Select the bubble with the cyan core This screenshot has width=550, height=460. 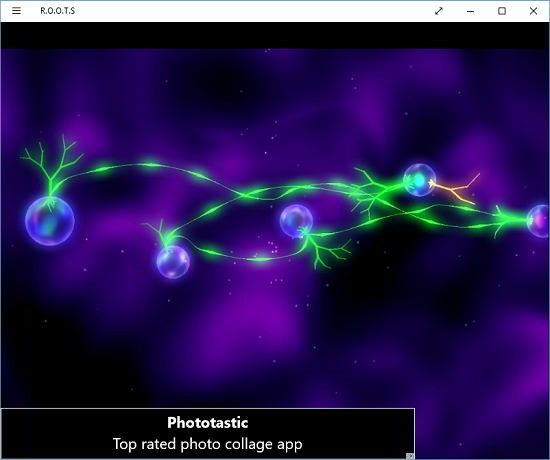click(x=420, y=180)
